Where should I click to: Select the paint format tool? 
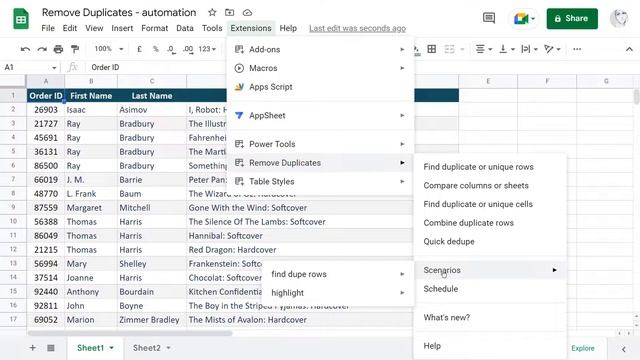(x=75, y=49)
